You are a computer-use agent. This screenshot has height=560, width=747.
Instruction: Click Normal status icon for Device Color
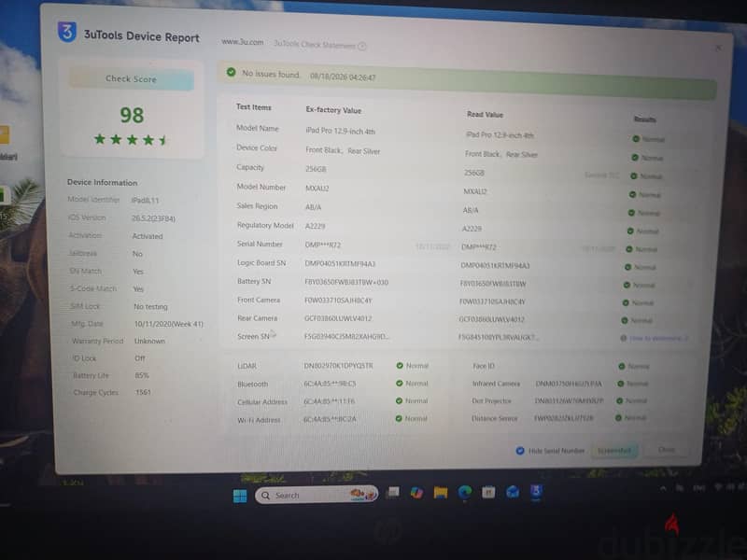tap(635, 157)
